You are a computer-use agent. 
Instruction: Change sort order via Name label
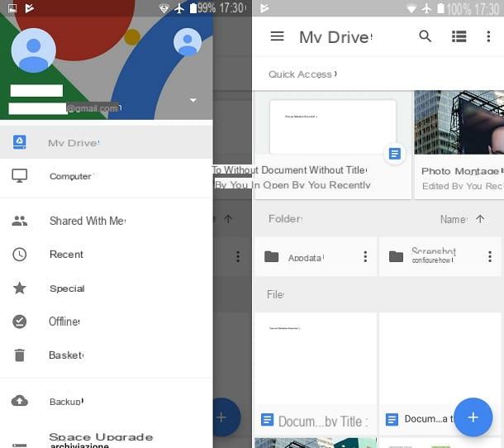pyautogui.click(x=454, y=219)
